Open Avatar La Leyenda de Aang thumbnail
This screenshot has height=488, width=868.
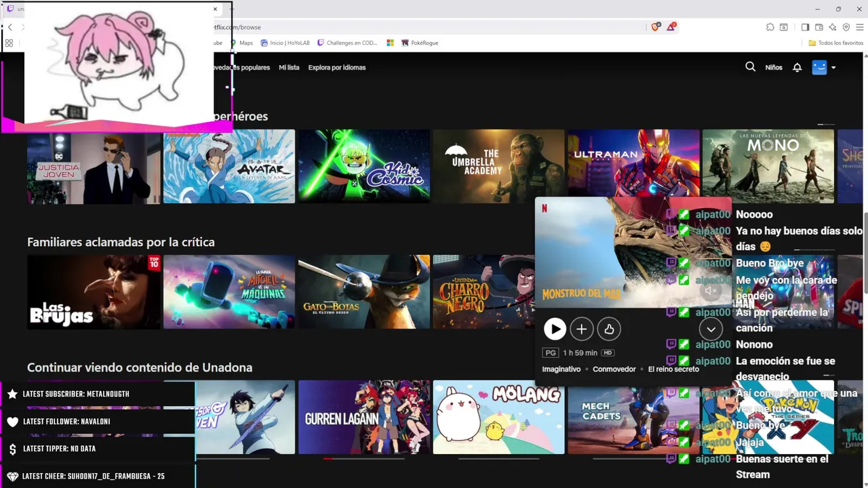tap(229, 167)
